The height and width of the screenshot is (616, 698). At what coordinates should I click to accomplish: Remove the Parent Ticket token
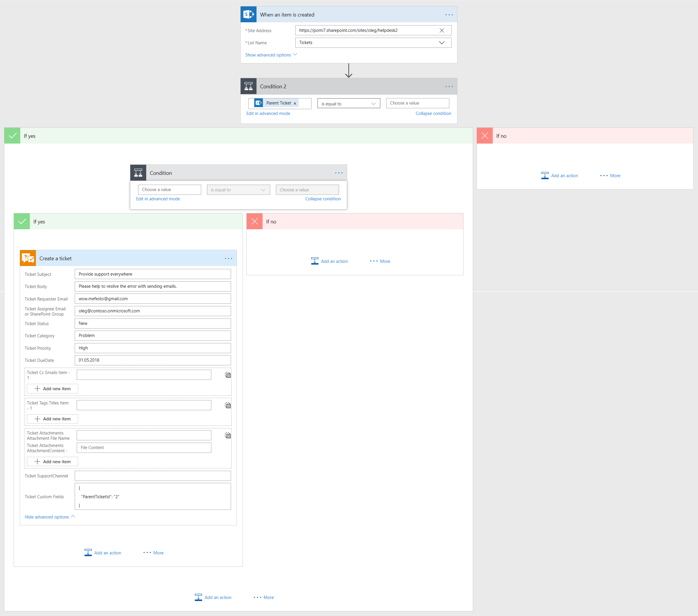tap(295, 103)
